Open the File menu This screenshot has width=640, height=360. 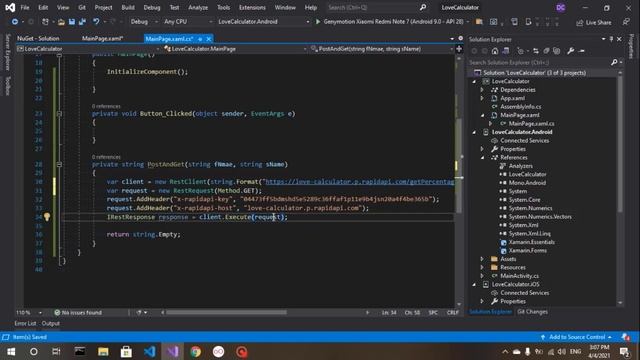click(x=25, y=7)
